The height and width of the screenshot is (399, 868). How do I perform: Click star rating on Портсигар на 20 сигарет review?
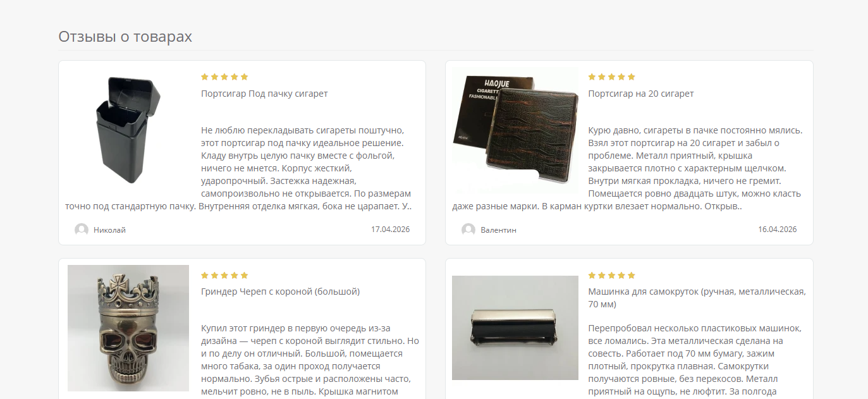click(x=611, y=77)
